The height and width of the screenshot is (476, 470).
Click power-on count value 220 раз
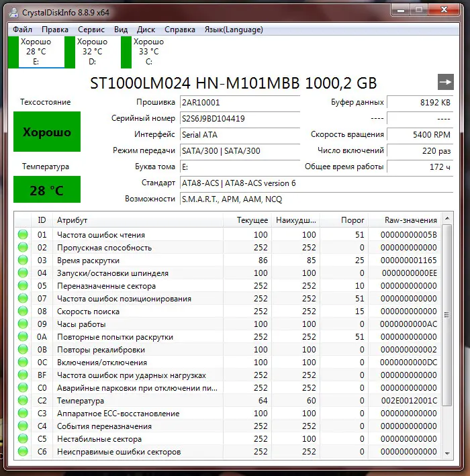(x=420, y=150)
